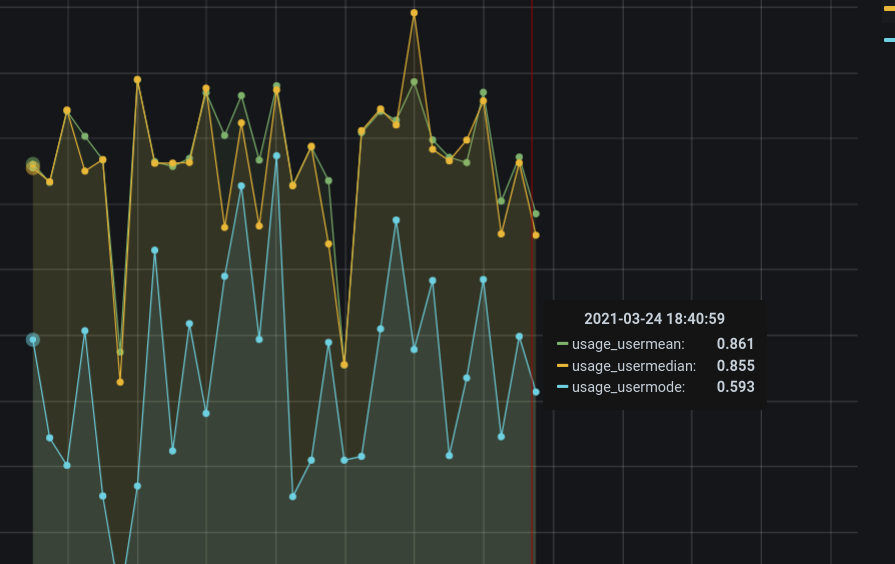Click the yellow swatch next to usage_usermedian
895x564 pixels.
pos(562,365)
